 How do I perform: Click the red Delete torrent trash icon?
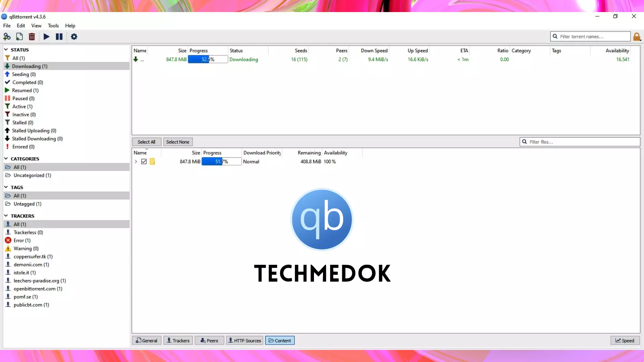(x=32, y=37)
